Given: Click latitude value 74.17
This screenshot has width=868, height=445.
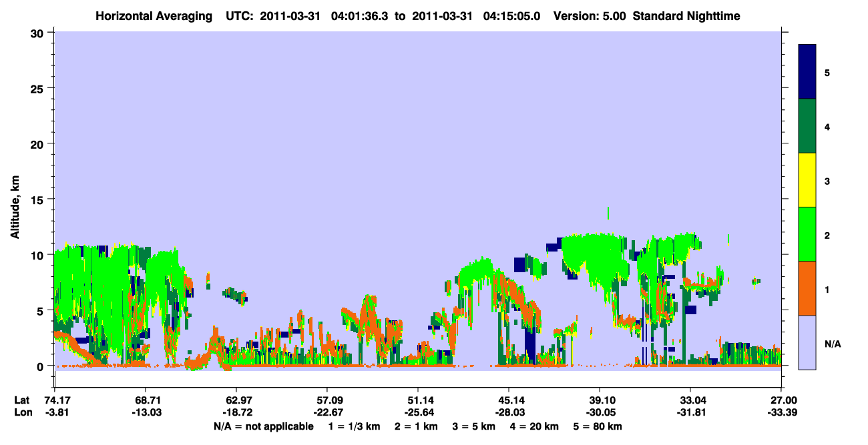Looking at the screenshot, I should click(x=57, y=400).
